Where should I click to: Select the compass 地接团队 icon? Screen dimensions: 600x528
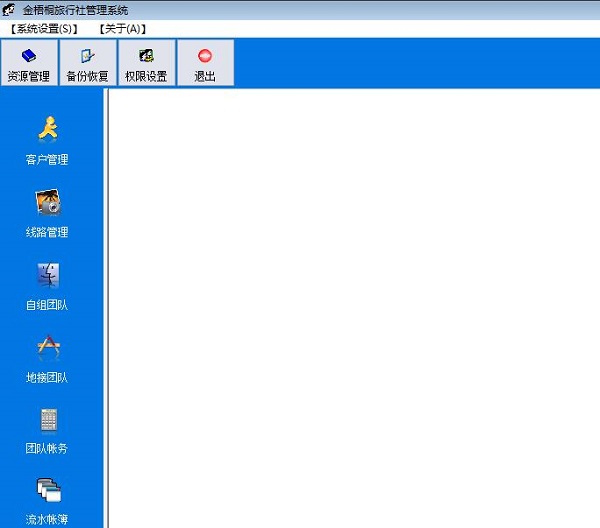coord(49,347)
